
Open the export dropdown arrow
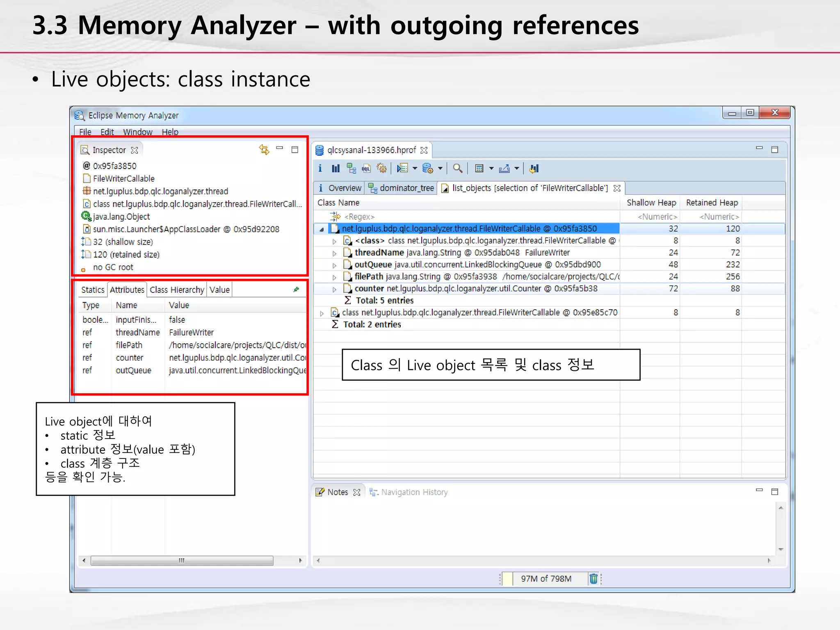point(516,169)
